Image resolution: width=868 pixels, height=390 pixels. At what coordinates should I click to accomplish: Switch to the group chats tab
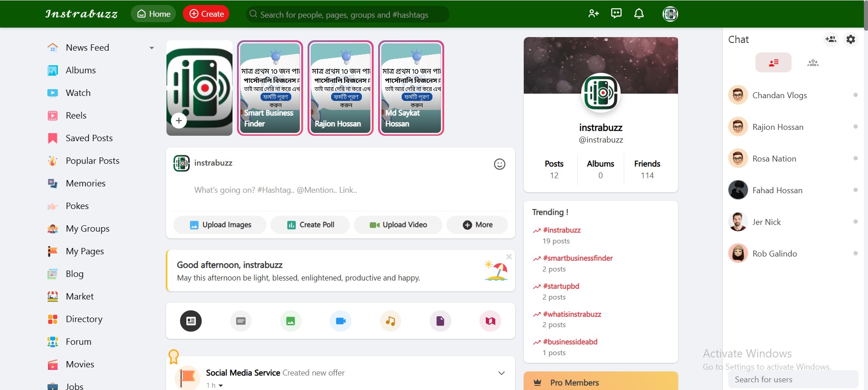[813, 63]
